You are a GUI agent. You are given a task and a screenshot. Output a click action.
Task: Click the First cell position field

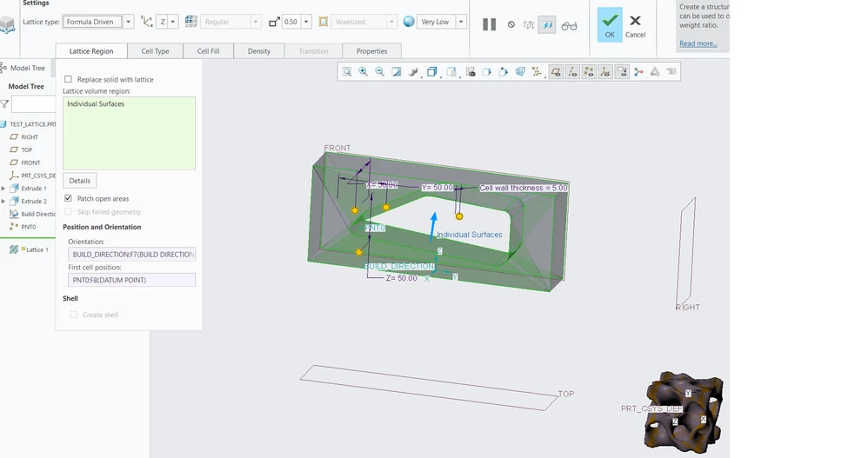pos(131,280)
